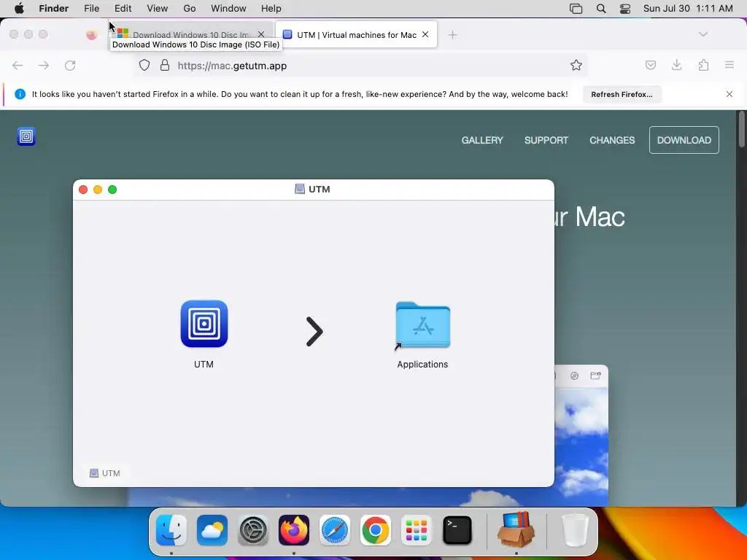Open the CHANGES page link
This screenshot has height=560, width=747.
tap(612, 140)
